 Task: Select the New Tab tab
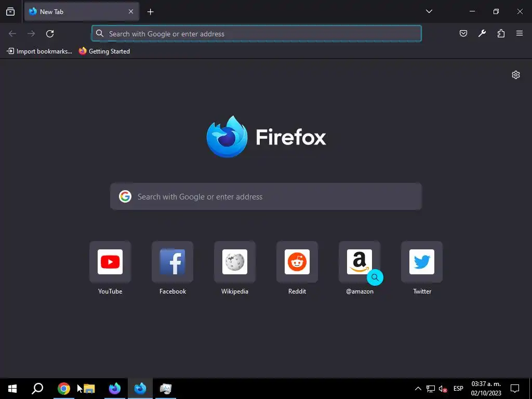pos(82,11)
